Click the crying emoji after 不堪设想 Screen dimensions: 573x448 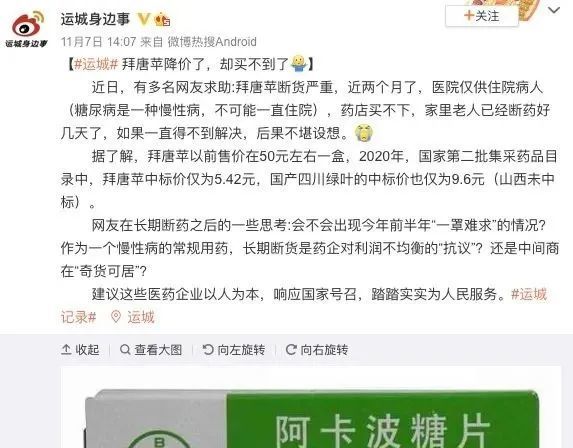pos(364,132)
